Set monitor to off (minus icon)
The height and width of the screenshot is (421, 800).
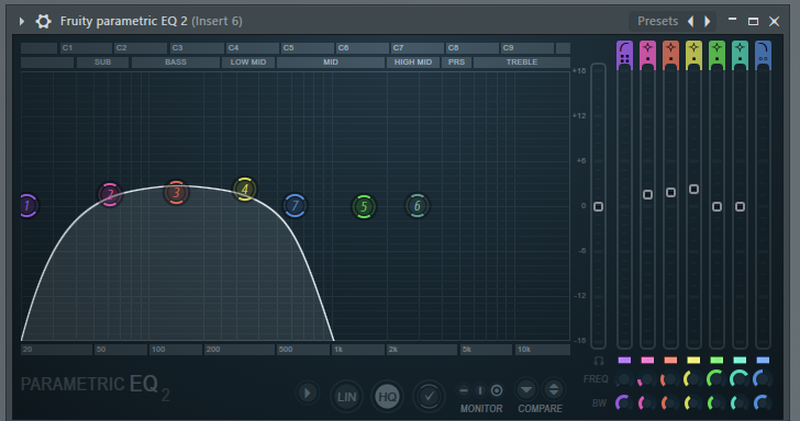[464, 391]
